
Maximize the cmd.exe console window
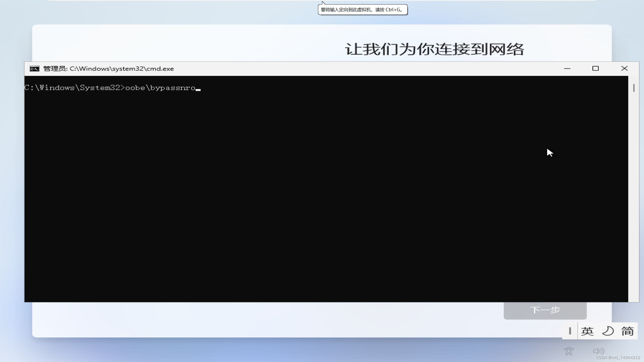point(596,68)
